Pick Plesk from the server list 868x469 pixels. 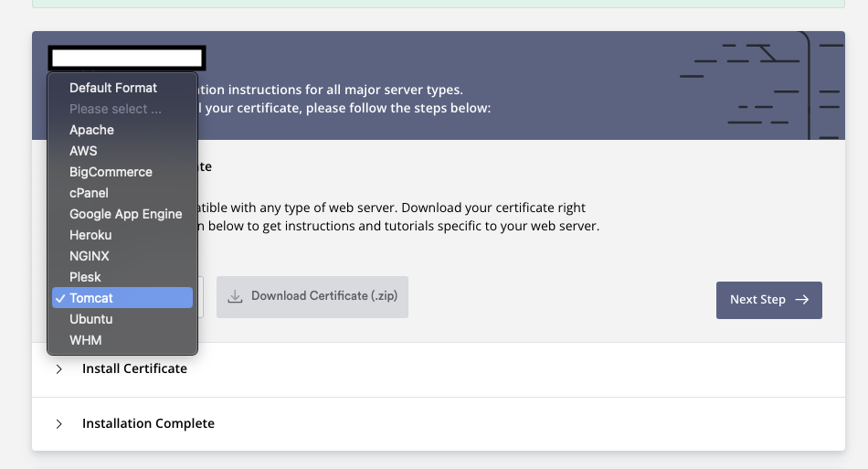[122, 277]
